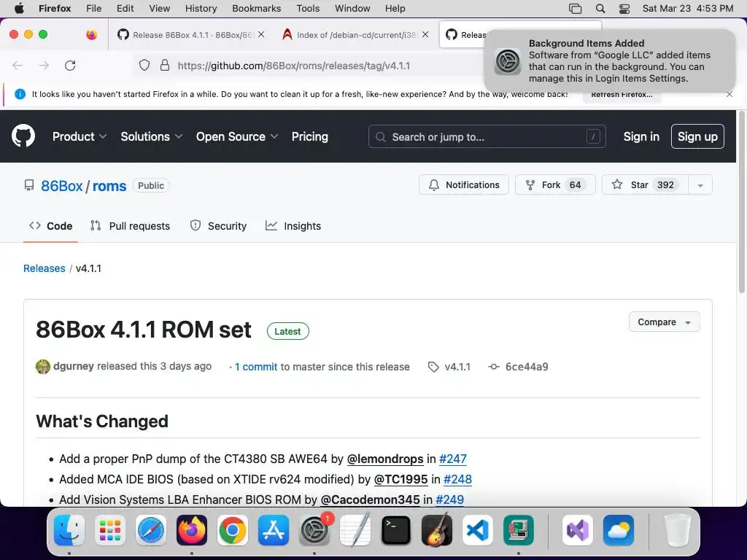Open pull request #247
This screenshot has width=747, height=560.
coord(452,459)
